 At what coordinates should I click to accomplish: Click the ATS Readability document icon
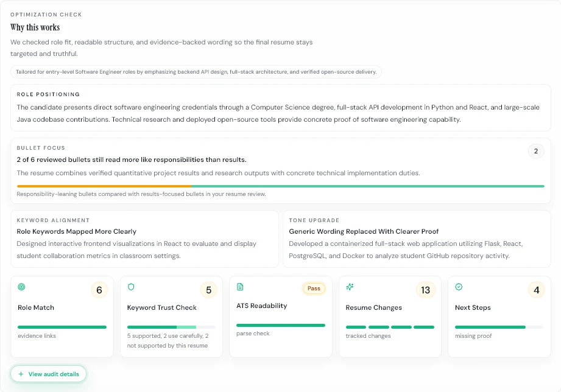240,287
